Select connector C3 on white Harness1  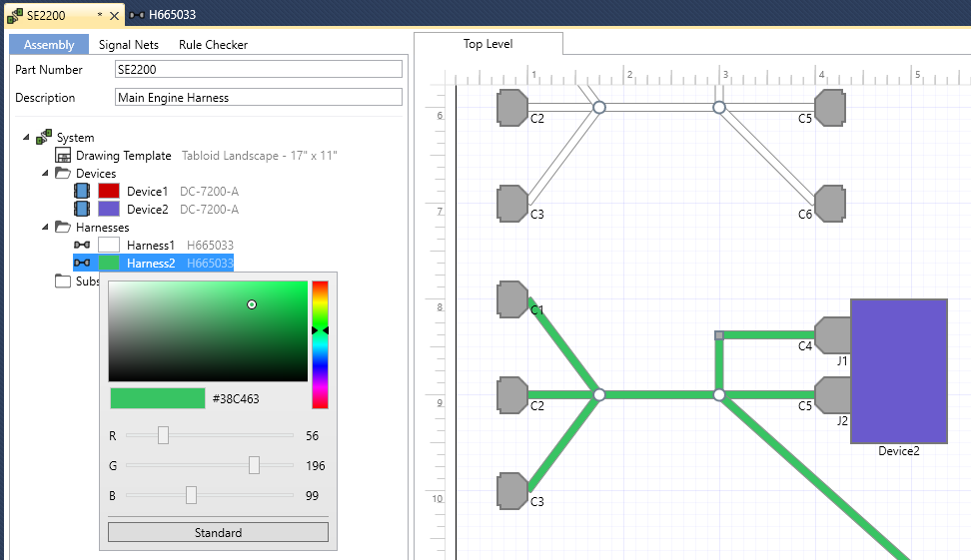(x=512, y=204)
